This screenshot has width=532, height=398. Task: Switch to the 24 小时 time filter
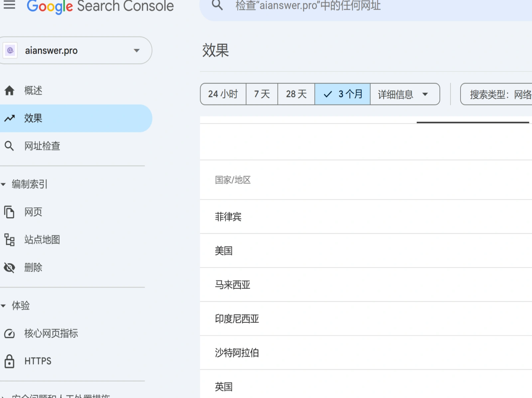(x=223, y=94)
